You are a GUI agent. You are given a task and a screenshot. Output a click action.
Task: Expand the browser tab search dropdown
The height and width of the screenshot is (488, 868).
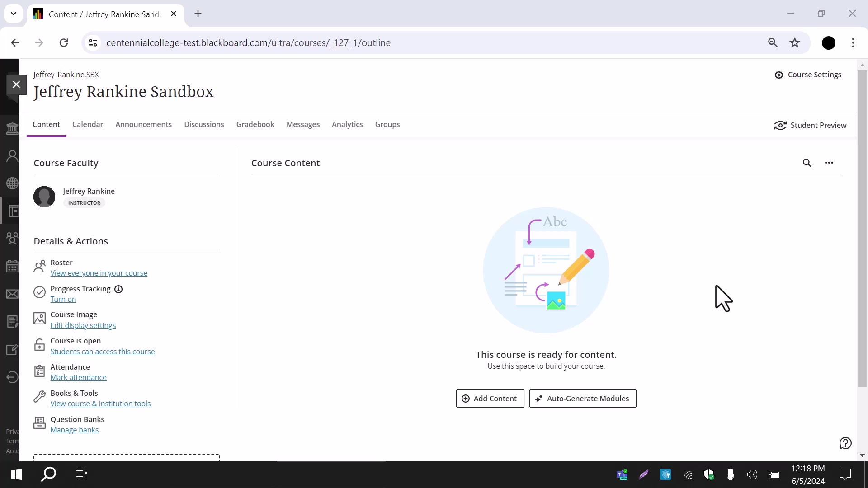pos(14,14)
